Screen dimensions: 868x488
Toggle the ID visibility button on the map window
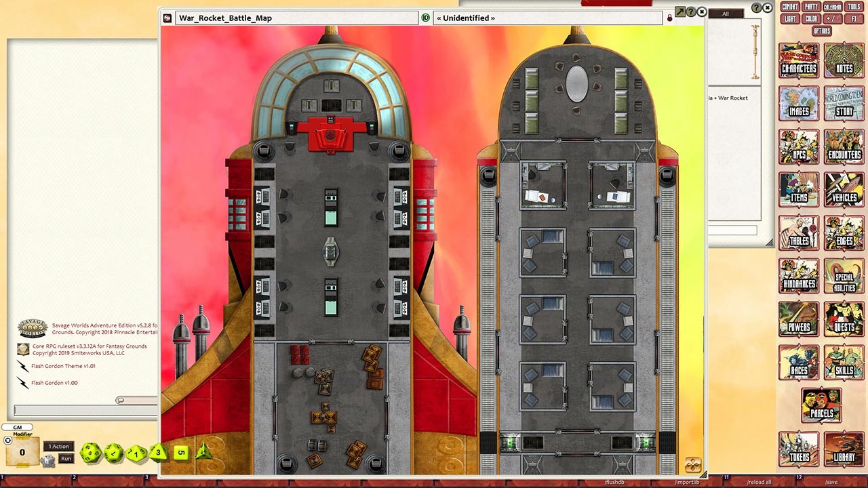click(425, 18)
